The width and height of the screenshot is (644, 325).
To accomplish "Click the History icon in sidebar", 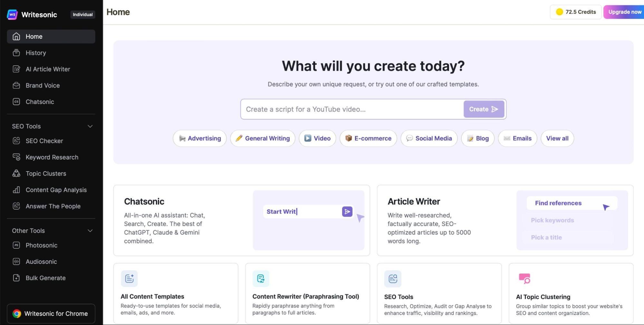I will click(16, 53).
